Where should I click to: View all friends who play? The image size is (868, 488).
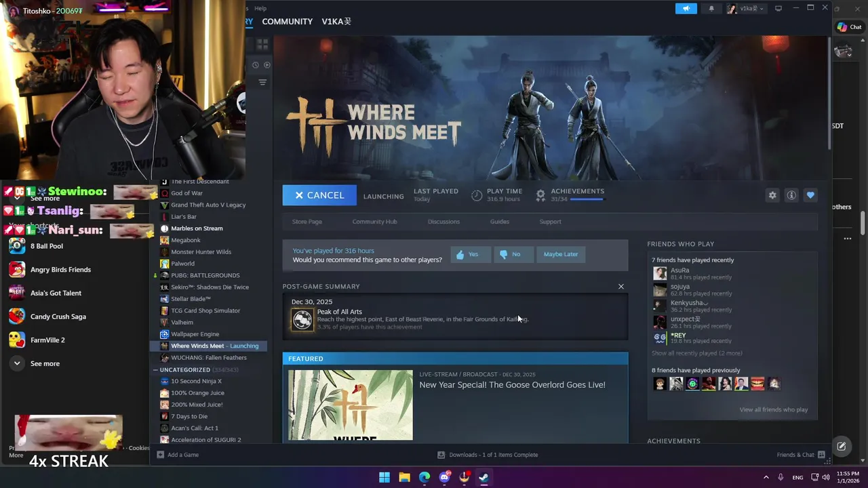pyautogui.click(x=773, y=409)
